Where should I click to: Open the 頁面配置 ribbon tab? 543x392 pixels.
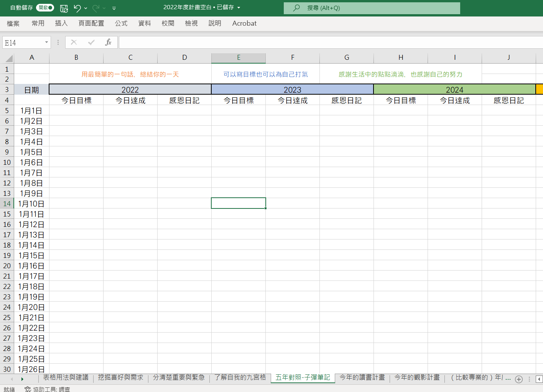[91, 23]
